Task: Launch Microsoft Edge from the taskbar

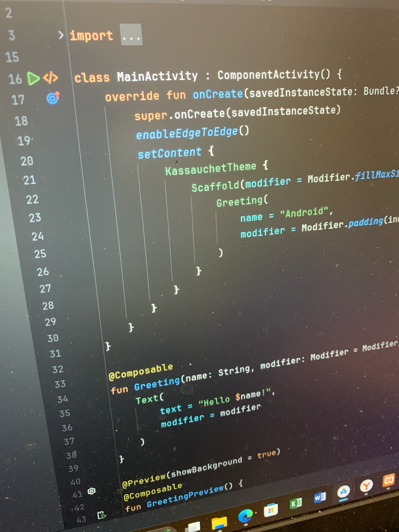Action: tap(245, 516)
